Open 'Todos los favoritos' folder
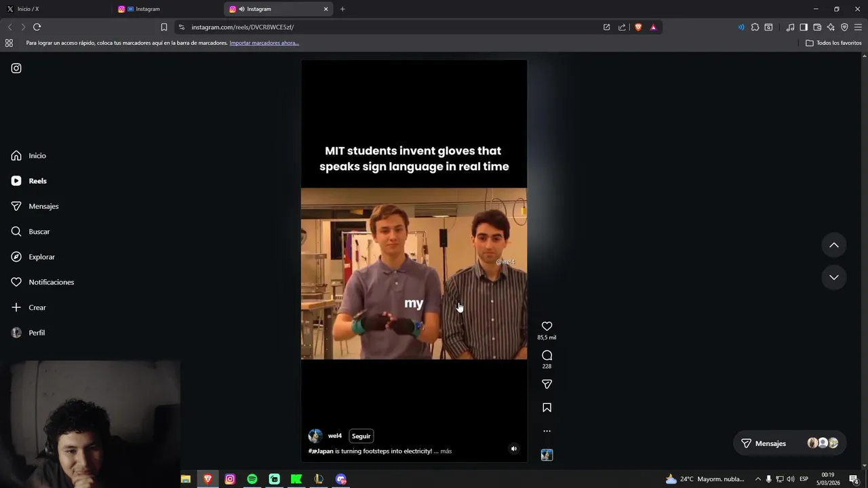Screen dimensions: 868x488 (x=833, y=43)
